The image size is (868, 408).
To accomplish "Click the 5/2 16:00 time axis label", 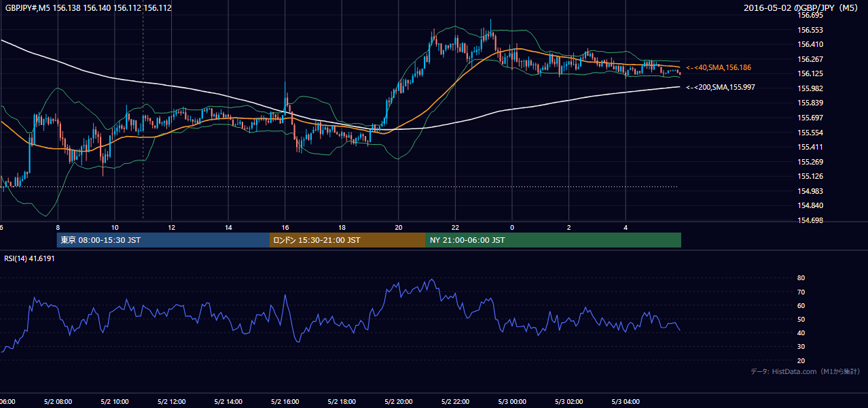I will pos(285,402).
